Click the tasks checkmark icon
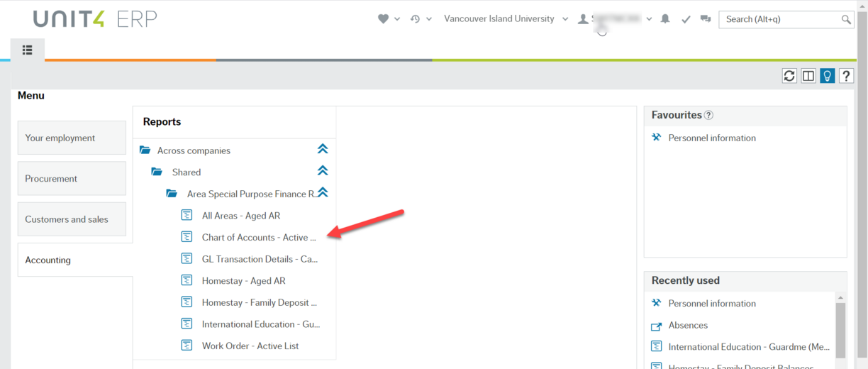 (x=686, y=19)
